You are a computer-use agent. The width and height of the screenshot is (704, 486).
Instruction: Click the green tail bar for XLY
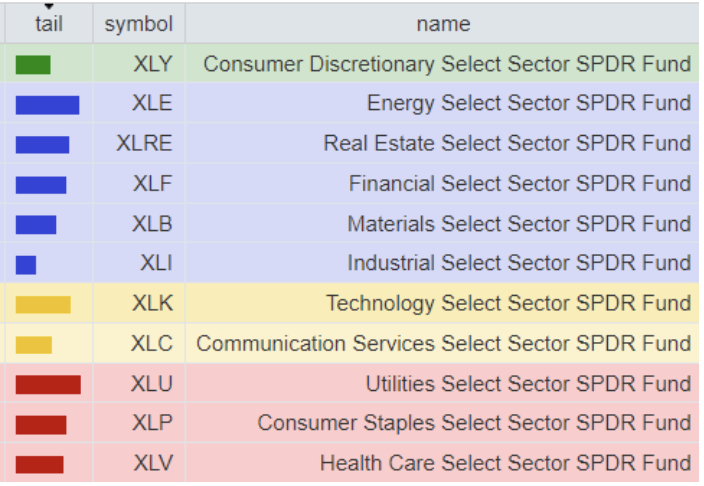tap(33, 65)
